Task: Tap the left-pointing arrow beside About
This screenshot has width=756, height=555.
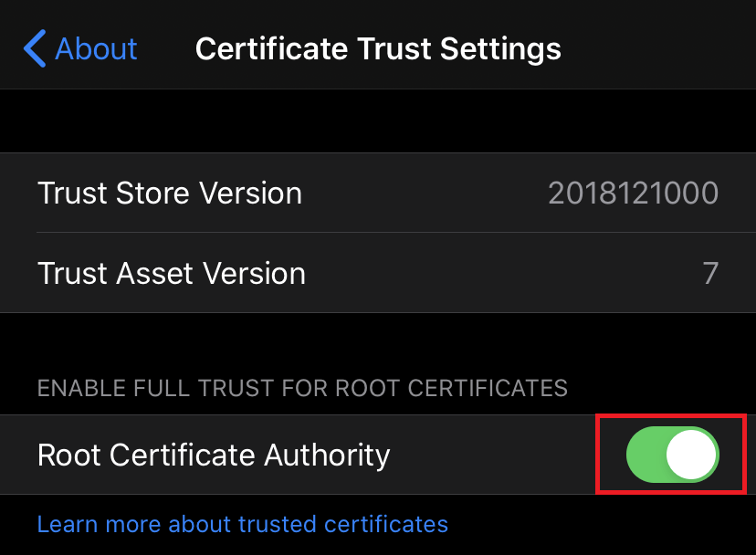Action: [32, 47]
